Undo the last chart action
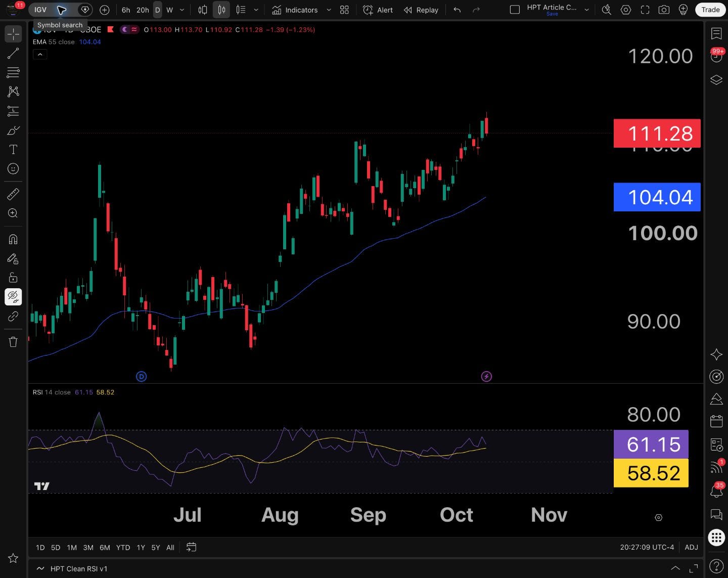The width and height of the screenshot is (728, 578). (x=457, y=10)
